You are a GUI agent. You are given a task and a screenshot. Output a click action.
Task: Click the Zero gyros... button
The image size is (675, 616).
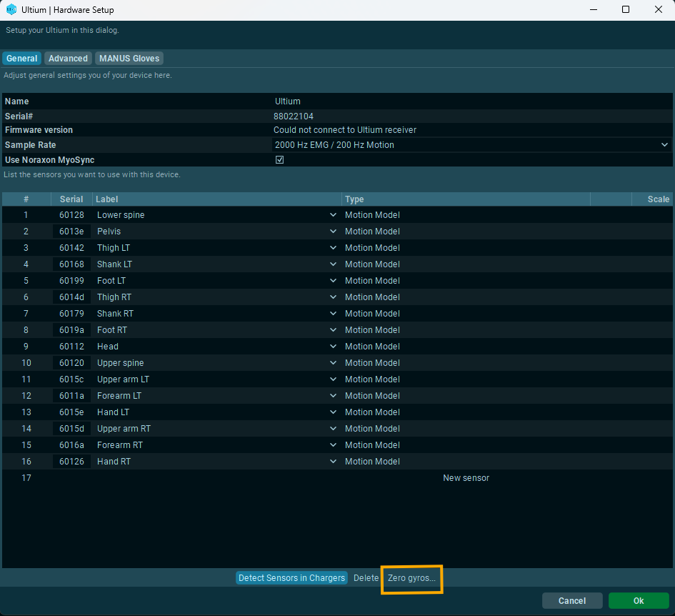tap(411, 578)
